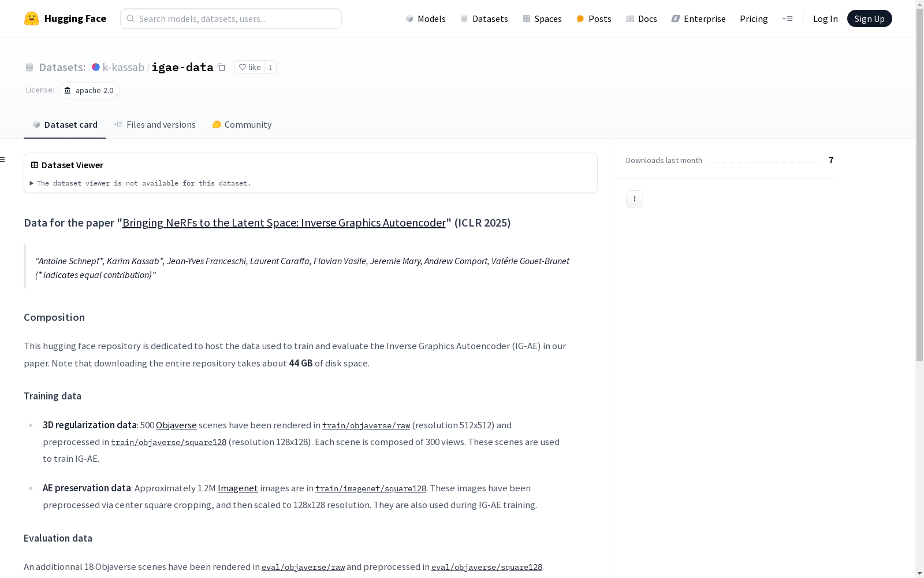Expand the navigation overflow menu
The width and height of the screenshot is (924, 578).
(x=787, y=18)
